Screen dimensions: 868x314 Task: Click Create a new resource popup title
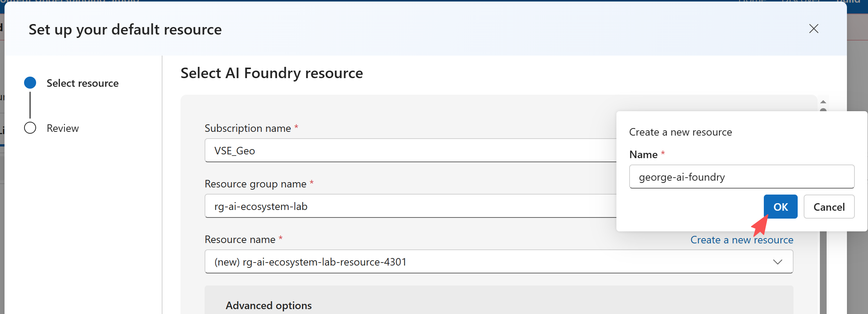click(680, 132)
